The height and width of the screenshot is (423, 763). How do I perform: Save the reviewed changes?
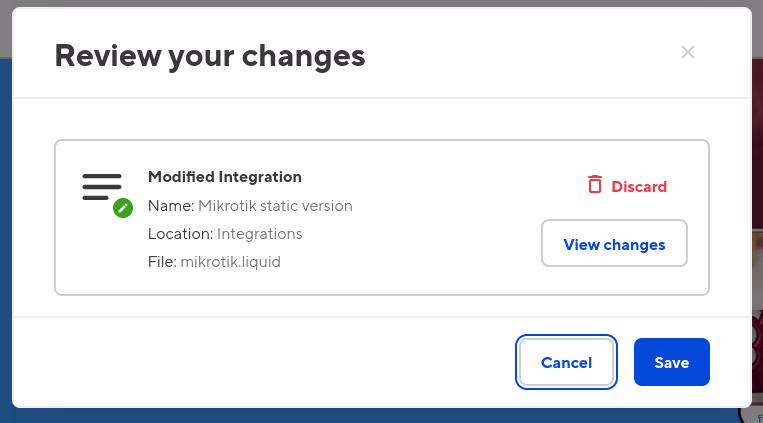(x=671, y=362)
